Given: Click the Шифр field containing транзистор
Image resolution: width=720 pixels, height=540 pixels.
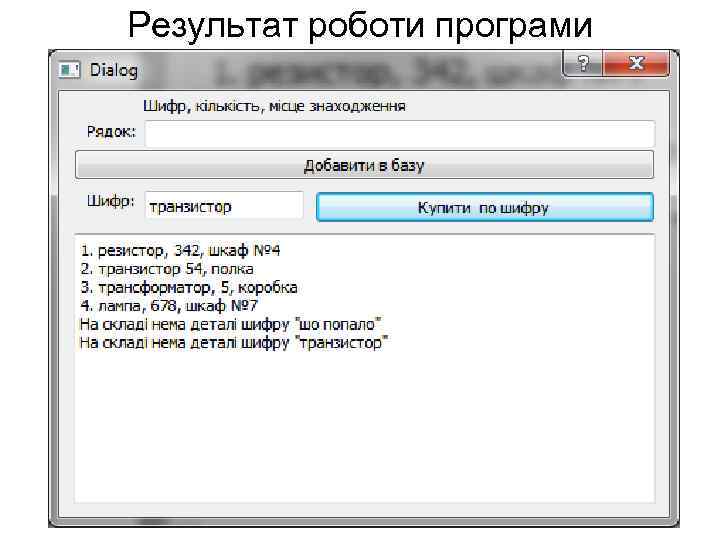Looking at the screenshot, I should [x=224, y=205].
